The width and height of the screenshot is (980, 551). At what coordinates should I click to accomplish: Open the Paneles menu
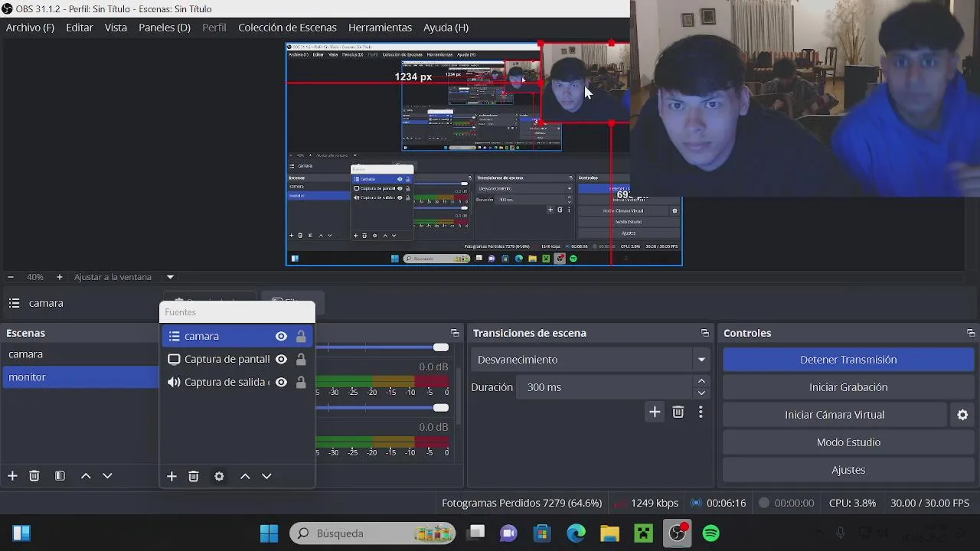pyautogui.click(x=165, y=28)
